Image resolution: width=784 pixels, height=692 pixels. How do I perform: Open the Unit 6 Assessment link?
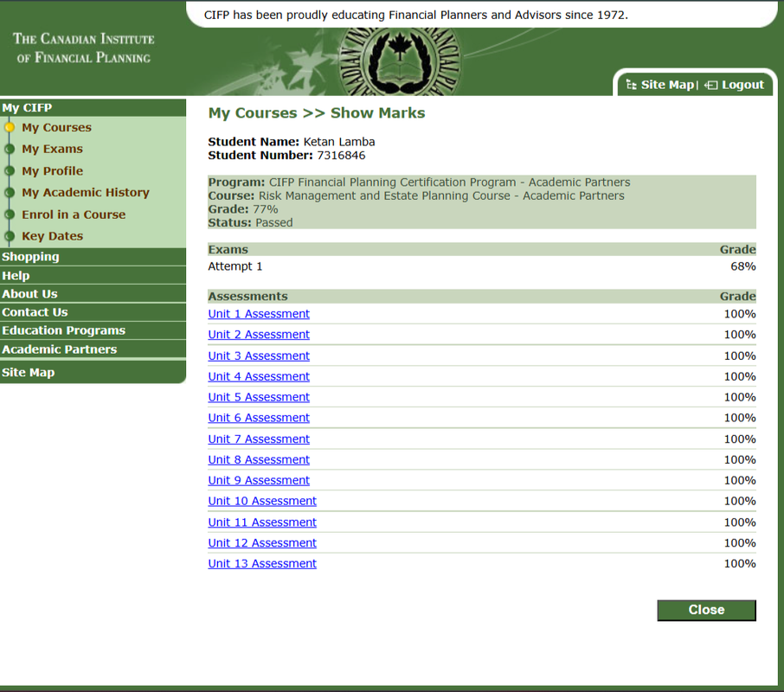click(x=259, y=417)
